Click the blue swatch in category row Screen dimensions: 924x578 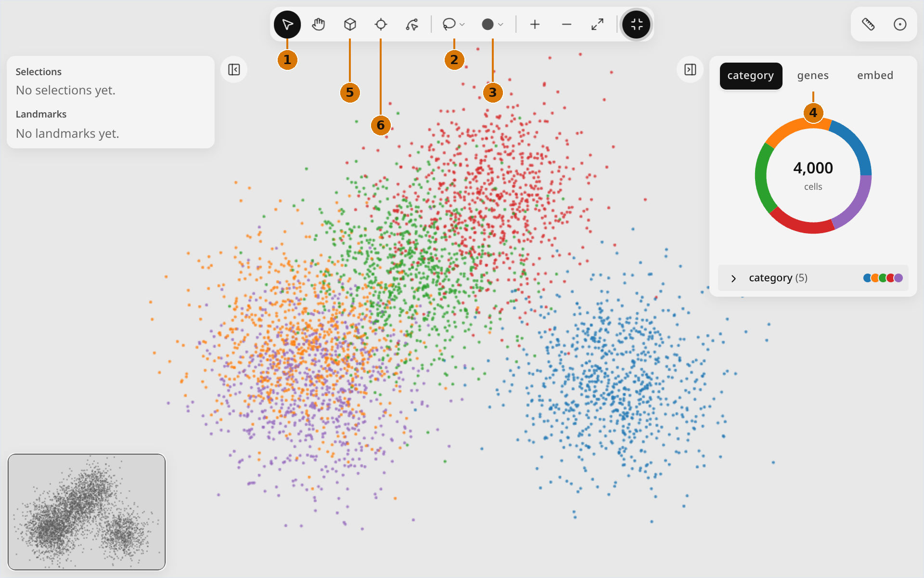(x=867, y=278)
